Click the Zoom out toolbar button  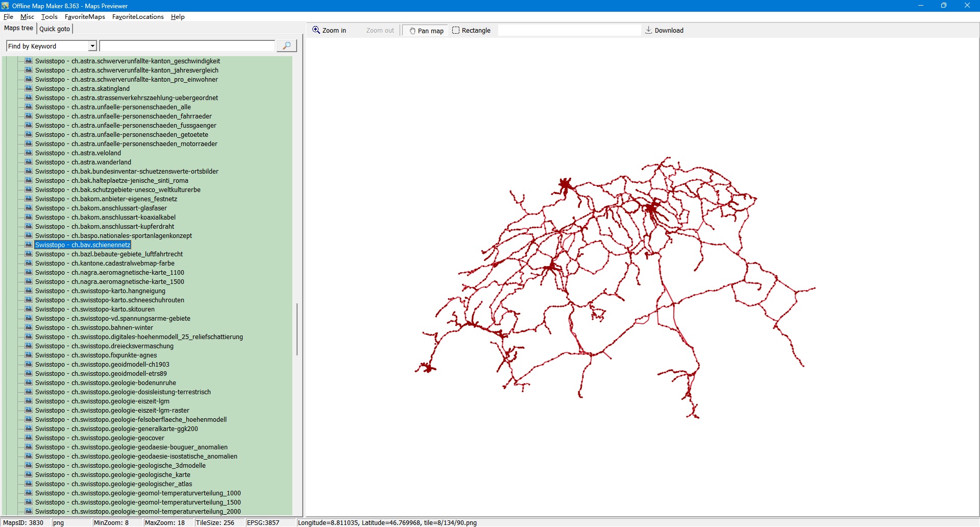[380, 31]
